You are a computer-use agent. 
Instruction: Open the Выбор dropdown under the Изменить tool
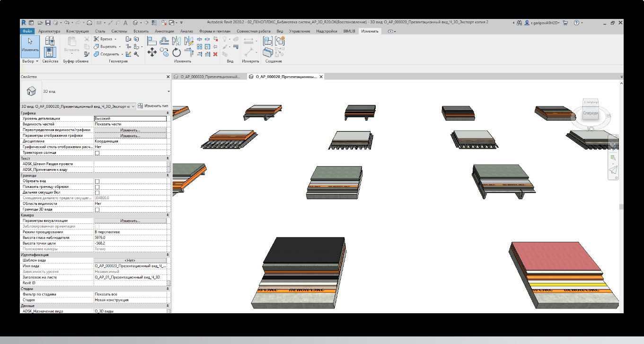[29, 61]
